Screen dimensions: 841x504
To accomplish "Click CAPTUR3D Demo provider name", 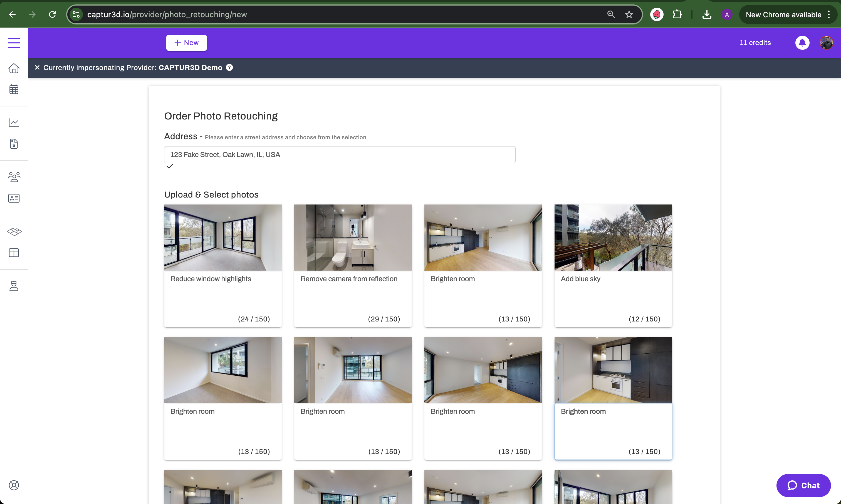I will 190,68.
